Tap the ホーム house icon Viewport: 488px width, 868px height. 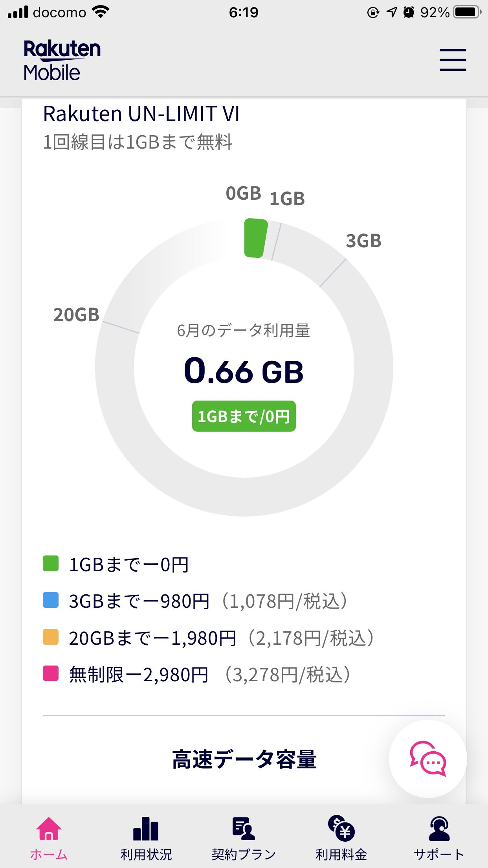(x=49, y=828)
